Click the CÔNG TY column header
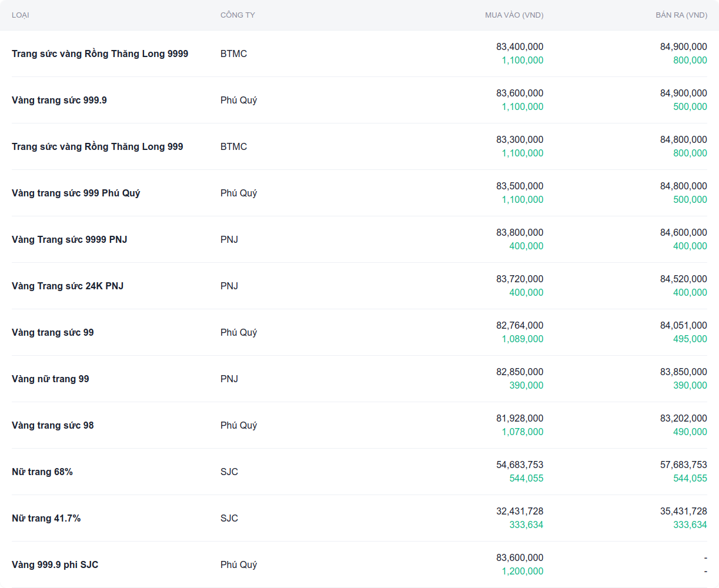 click(x=238, y=15)
